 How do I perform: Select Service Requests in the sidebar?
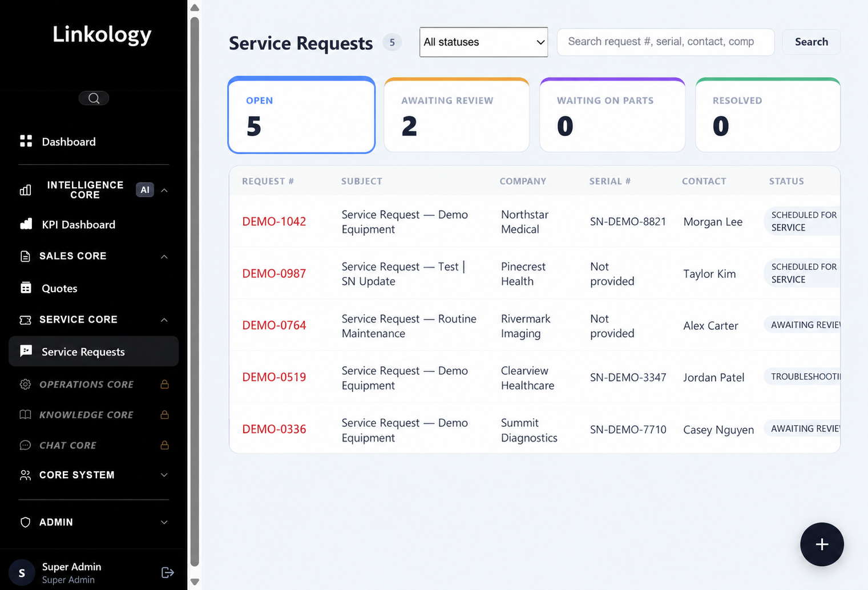coord(94,351)
